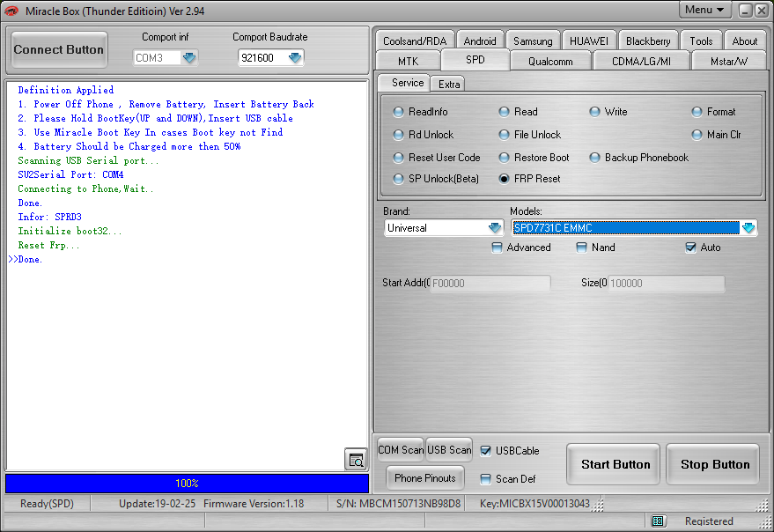Select the SPD tab

tap(475, 60)
